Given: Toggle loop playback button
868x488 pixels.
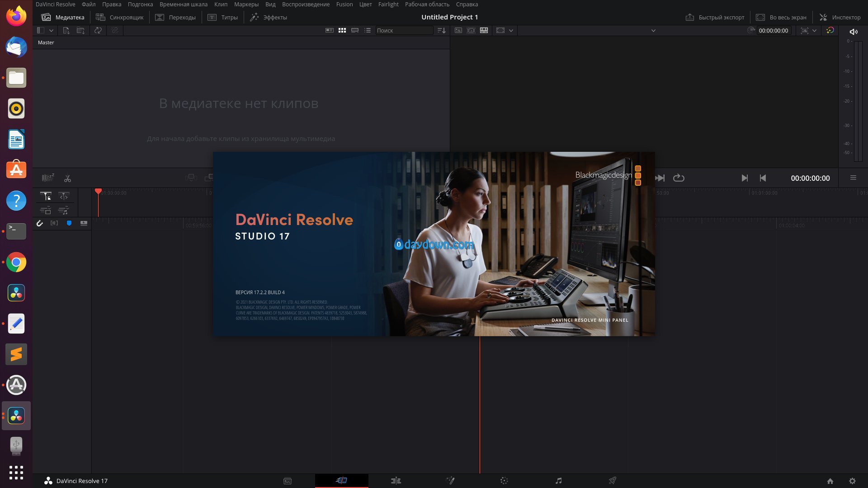Looking at the screenshot, I should pyautogui.click(x=679, y=178).
